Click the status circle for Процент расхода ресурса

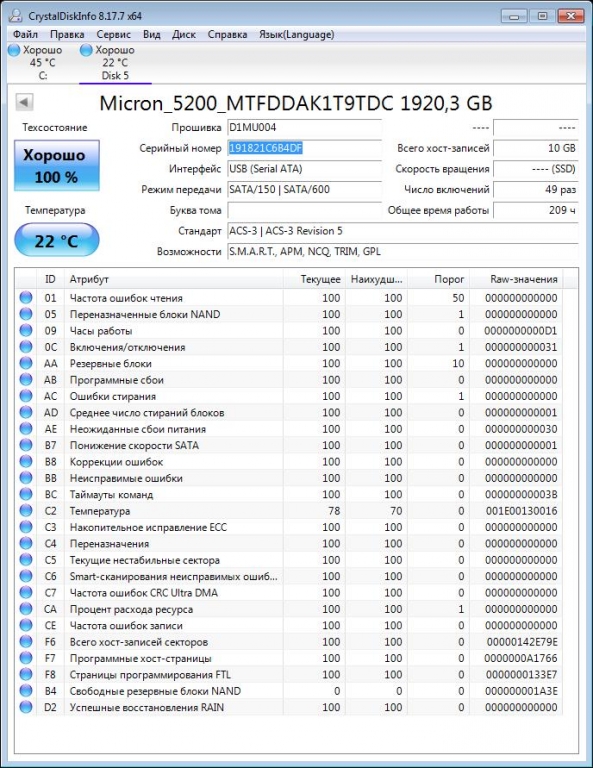pos(26,609)
